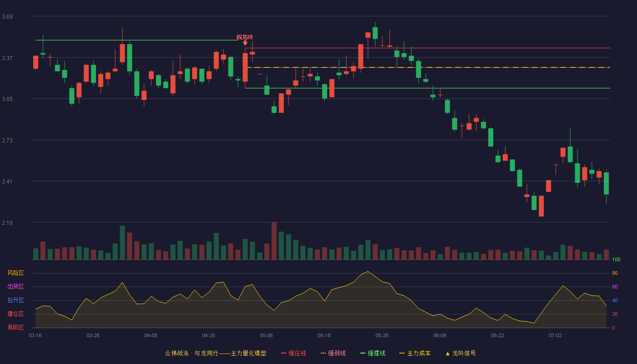Viewport: 637px width, 364px height.
Task: Click the lowest red candle before 07-02
Action: [x=541, y=206]
